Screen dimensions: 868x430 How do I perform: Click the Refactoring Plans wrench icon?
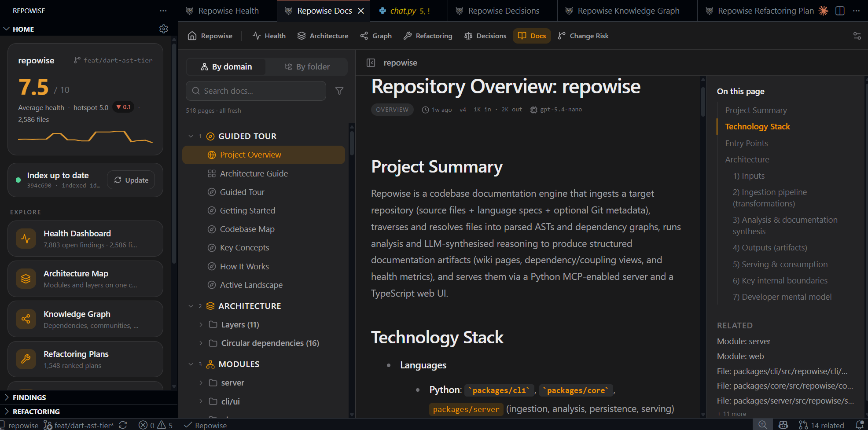26,359
